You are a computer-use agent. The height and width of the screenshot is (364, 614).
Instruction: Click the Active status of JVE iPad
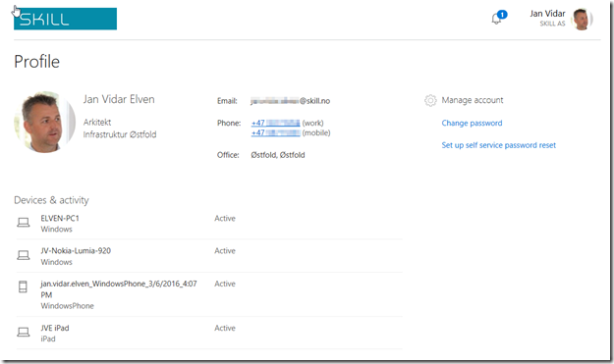click(225, 328)
